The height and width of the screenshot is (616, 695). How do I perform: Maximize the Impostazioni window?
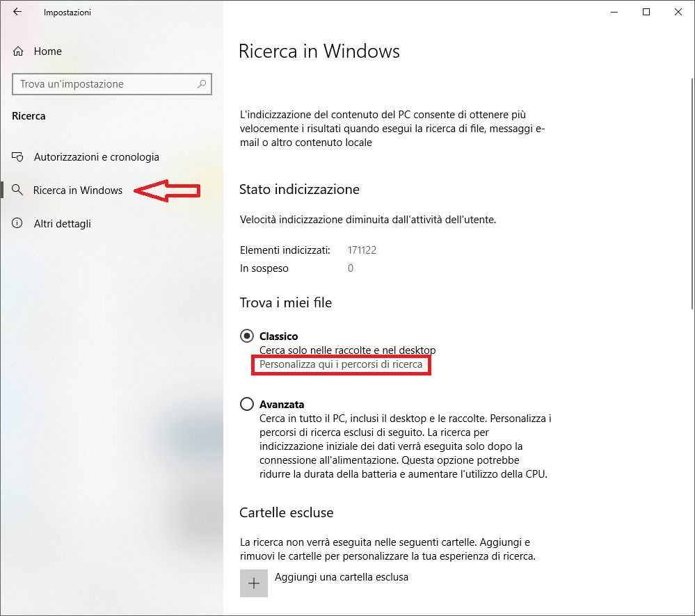click(x=646, y=12)
